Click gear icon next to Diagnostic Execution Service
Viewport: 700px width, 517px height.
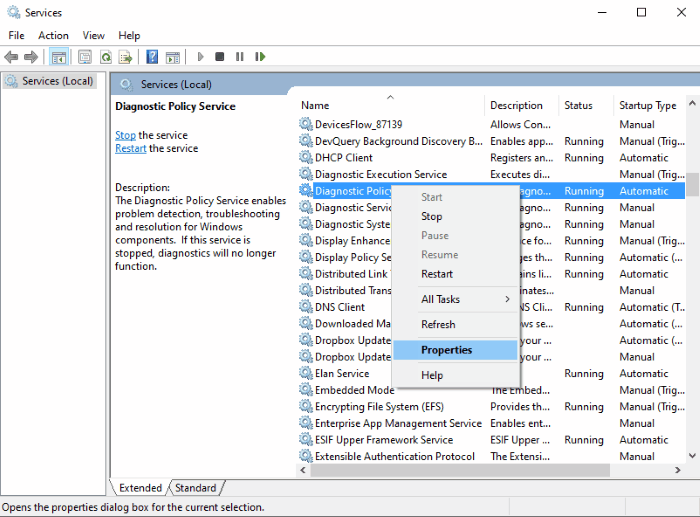click(x=305, y=174)
